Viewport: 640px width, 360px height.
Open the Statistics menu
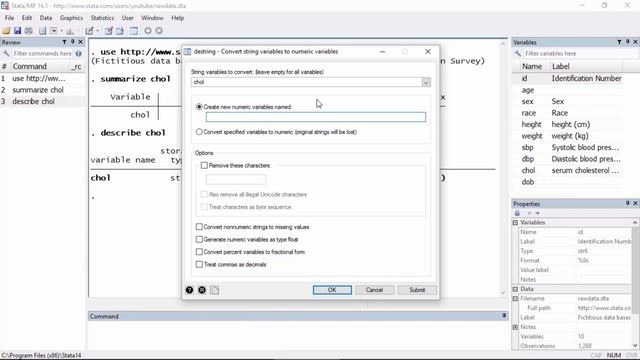point(102,18)
